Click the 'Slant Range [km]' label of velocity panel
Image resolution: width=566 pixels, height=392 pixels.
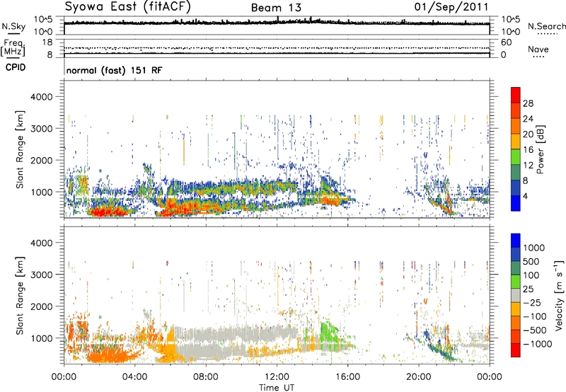point(20,295)
